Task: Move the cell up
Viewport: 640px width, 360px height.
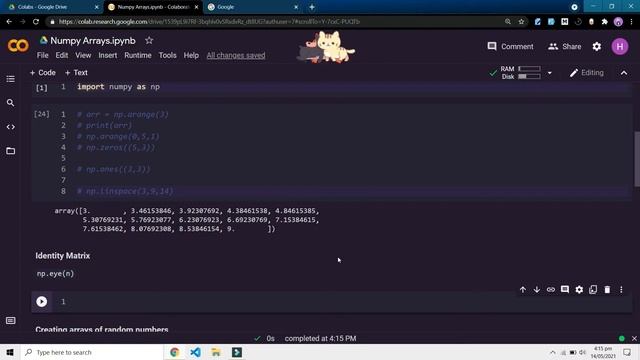Action: coord(523,290)
